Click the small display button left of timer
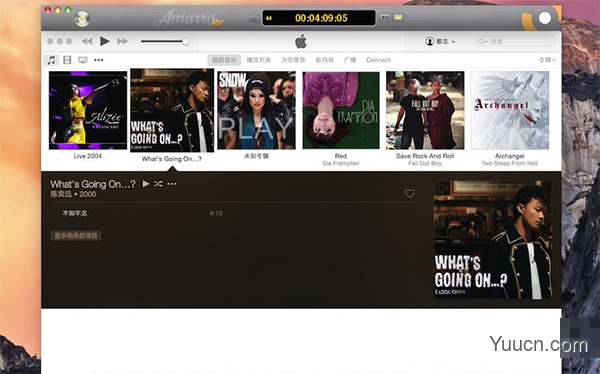This screenshot has width=600, height=374. (x=253, y=18)
